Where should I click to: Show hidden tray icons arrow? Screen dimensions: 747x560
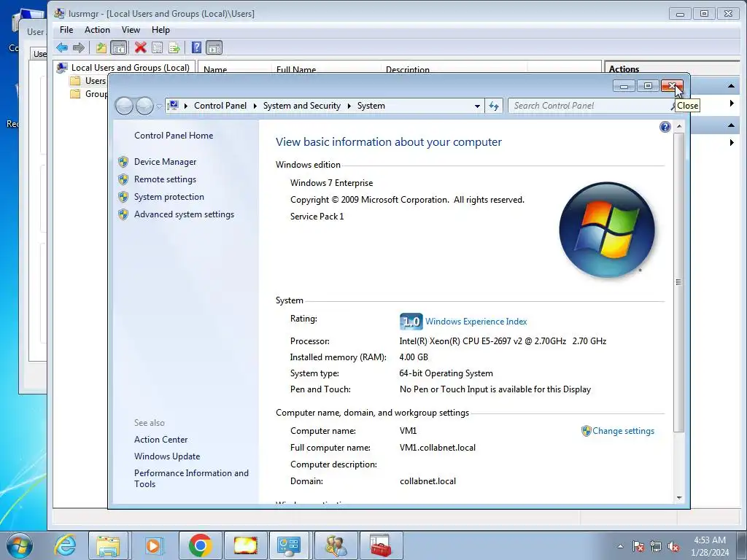point(620,546)
